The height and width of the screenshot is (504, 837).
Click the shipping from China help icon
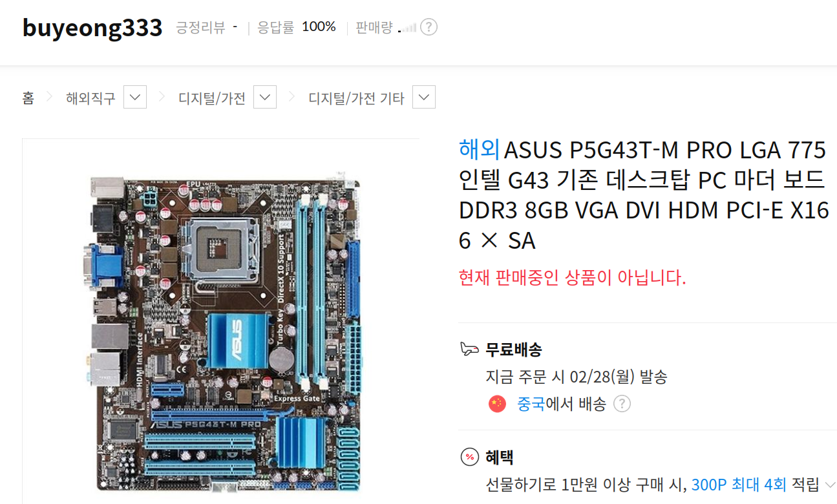621,404
